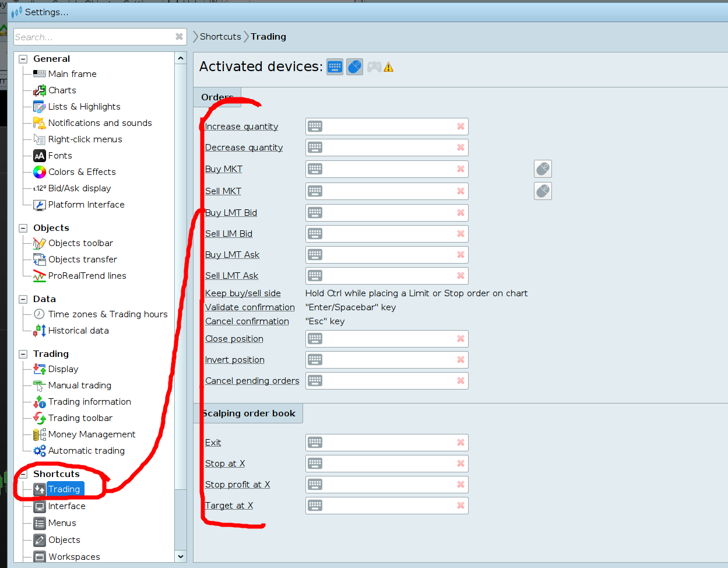Click keyboard icon in Decrease quantity field
728x568 pixels.
(315, 148)
